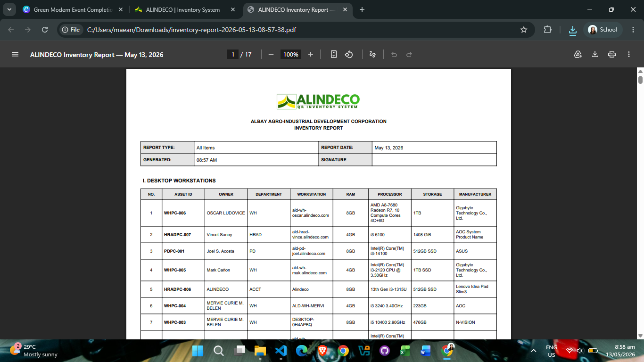The width and height of the screenshot is (644, 362).
Task: Click the fit to page icon
Action: point(334,55)
